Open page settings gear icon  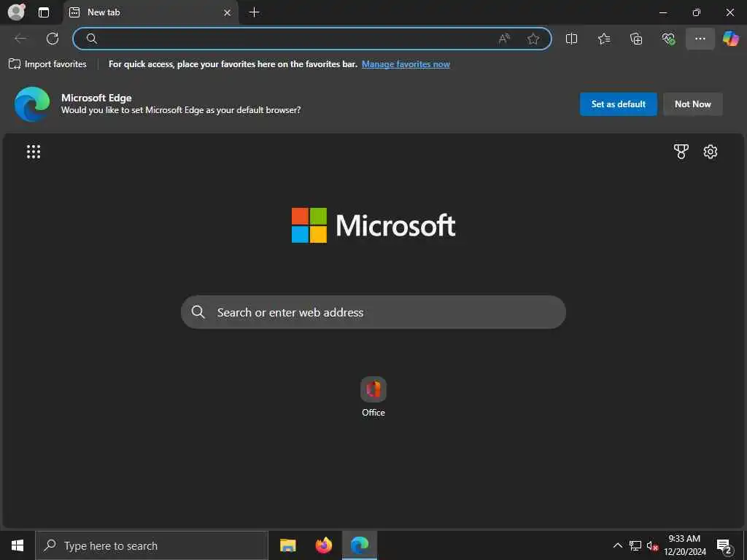711,152
